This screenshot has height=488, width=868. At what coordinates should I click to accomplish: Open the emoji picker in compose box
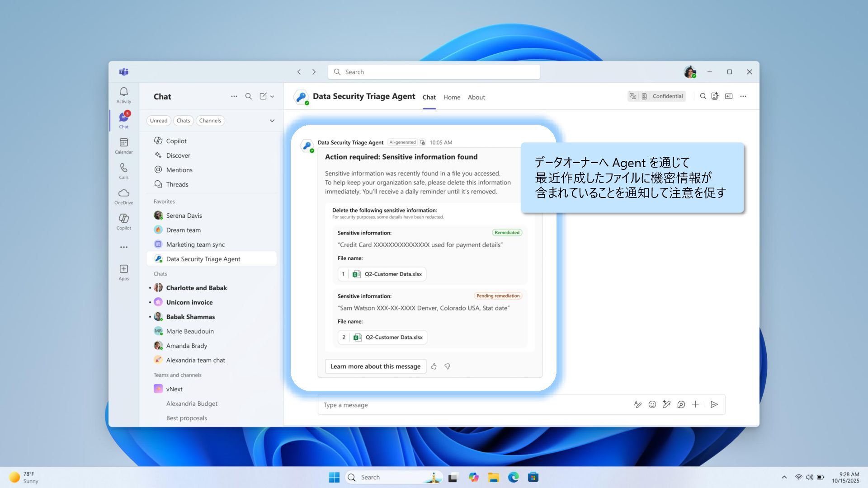coord(652,404)
